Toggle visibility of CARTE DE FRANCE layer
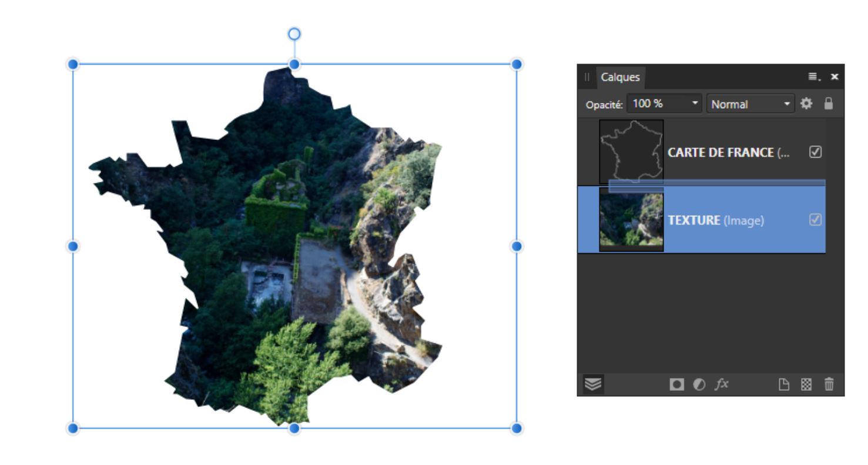This screenshot has width=868, height=465. tap(815, 152)
